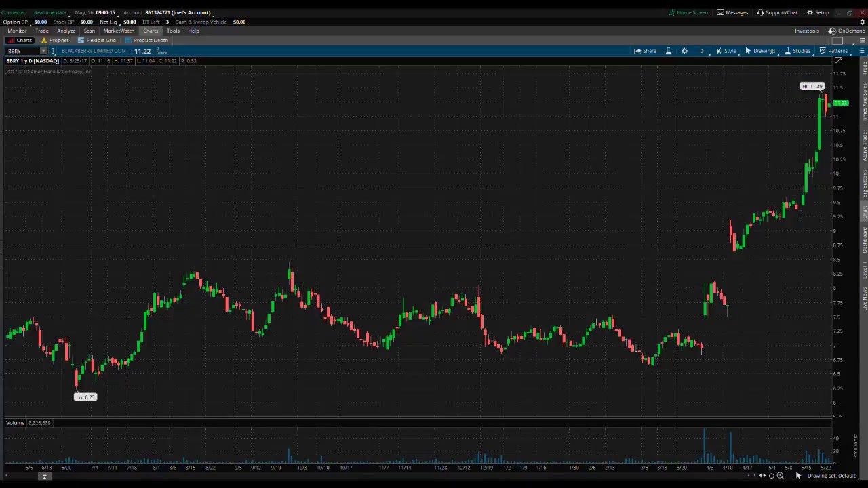Open Active Trader sidebar panel
868x488 pixels.
[864, 146]
